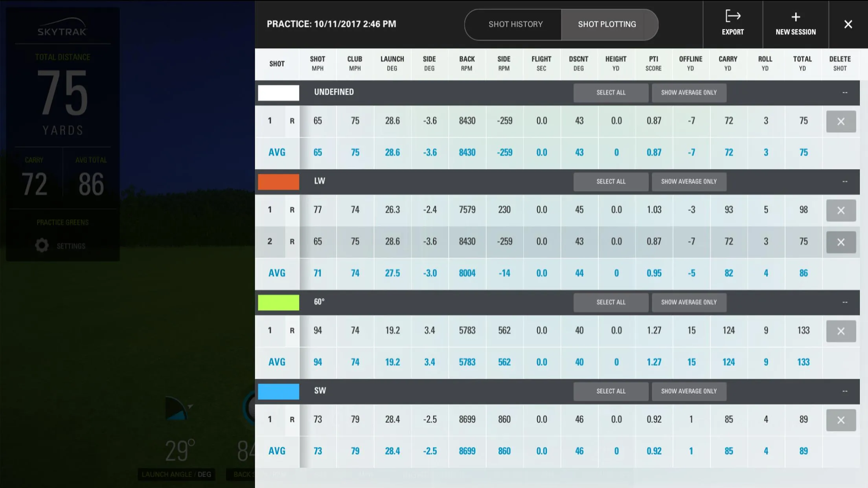Click the close X icon for LW shot 2
Viewport: 868px width, 488px height.
[x=841, y=242]
